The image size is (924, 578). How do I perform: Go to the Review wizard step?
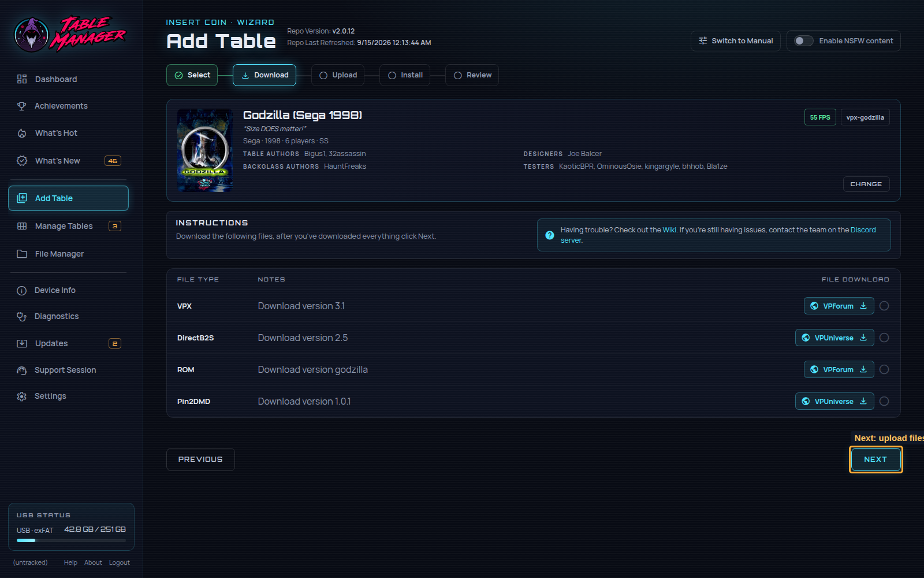pyautogui.click(x=472, y=75)
